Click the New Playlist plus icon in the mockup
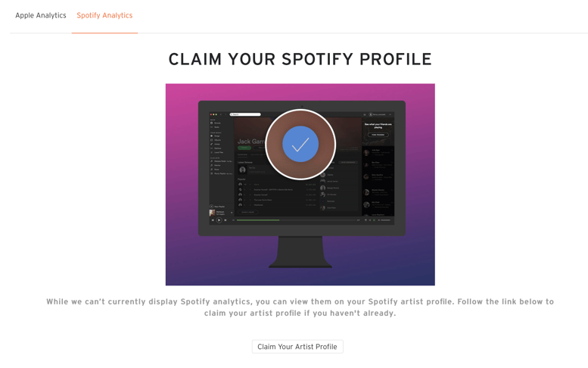588x368 pixels. 211,207
